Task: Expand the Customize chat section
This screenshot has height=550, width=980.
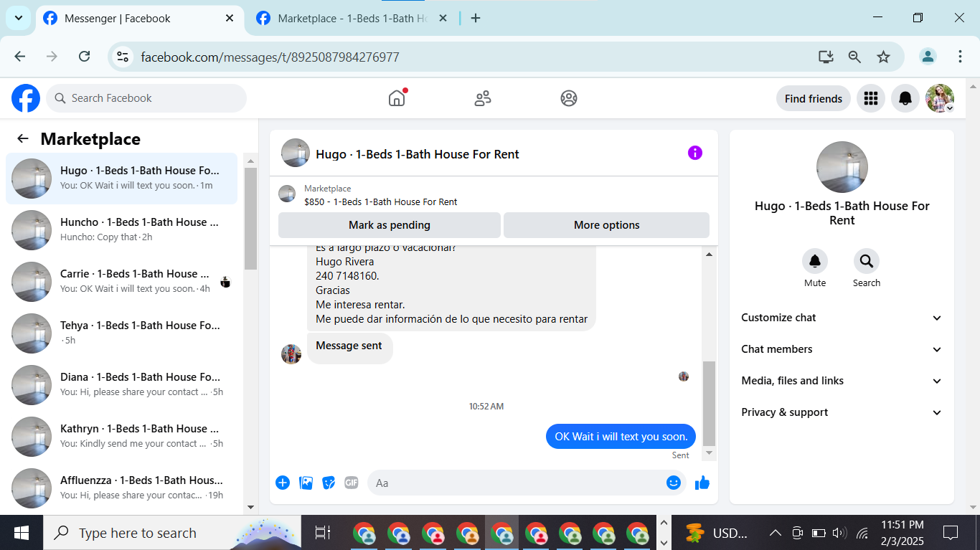Action: tap(842, 318)
